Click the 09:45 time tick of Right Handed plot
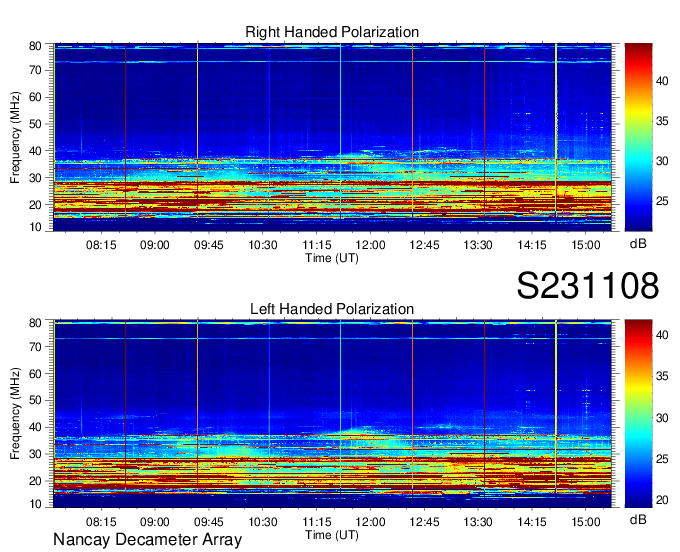 (x=209, y=245)
